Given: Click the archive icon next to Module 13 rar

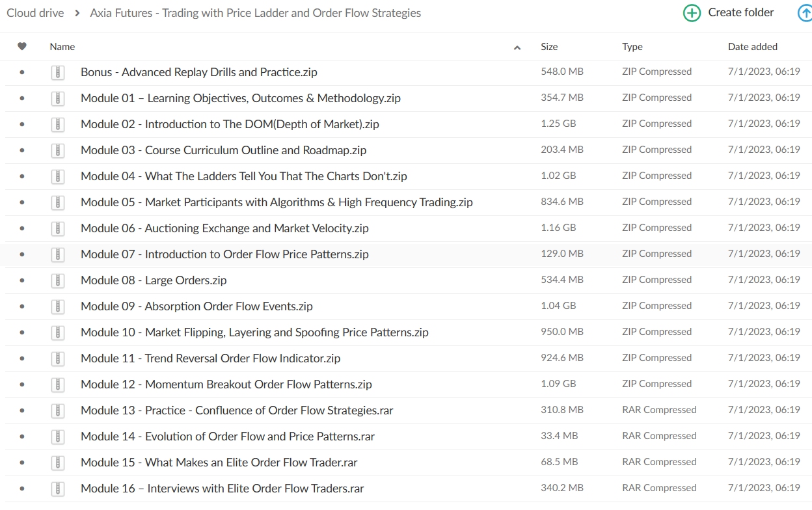Looking at the screenshot, I should [x=58, y=410].
